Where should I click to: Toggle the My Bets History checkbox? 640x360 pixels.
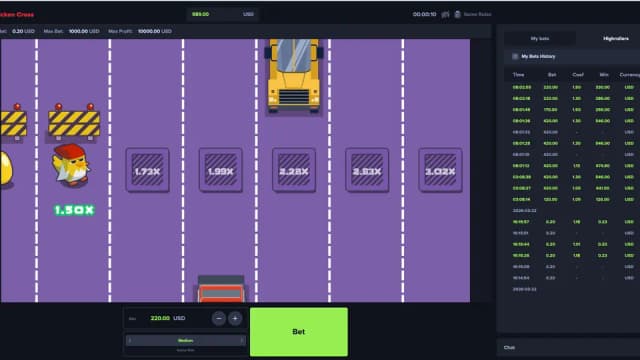[515, 56]
